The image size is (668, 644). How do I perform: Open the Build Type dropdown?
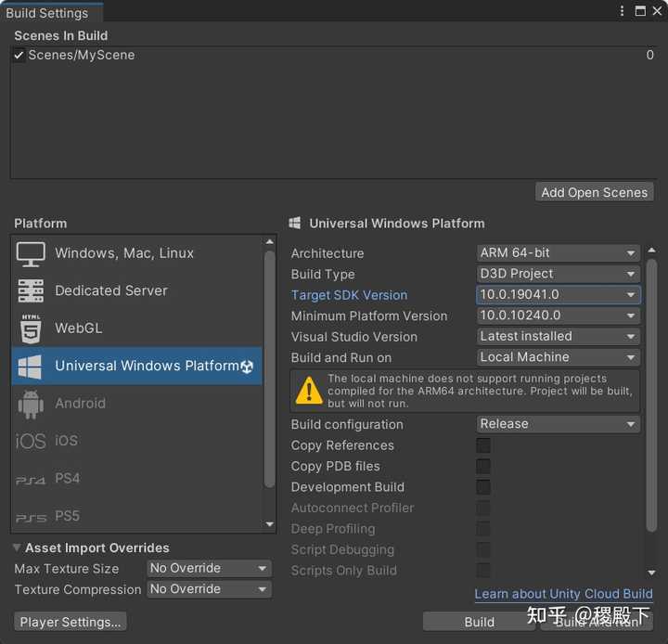[x=559, y=274]
